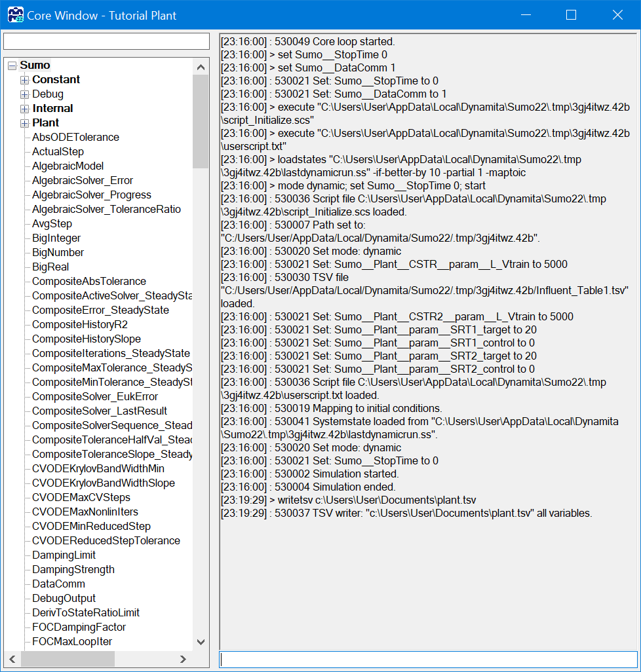
Task: Select the ActualStep variable
Action: coord(58,152)
